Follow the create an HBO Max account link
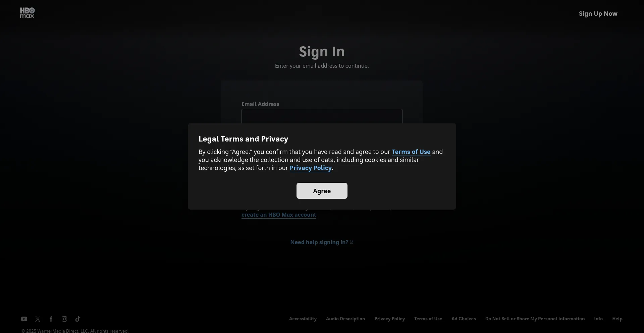 point(279,215)
